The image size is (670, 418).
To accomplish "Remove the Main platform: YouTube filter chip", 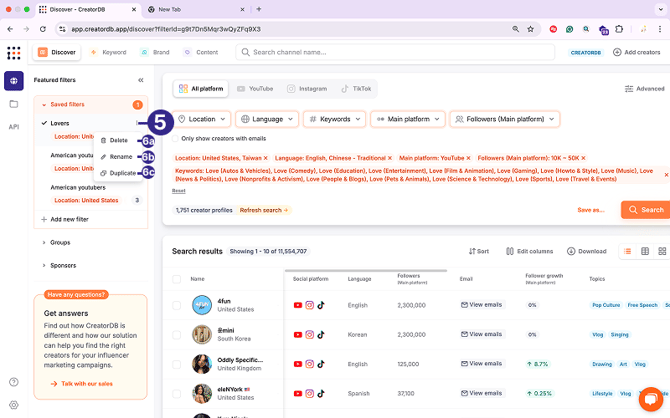I will (x=468, y=158).
